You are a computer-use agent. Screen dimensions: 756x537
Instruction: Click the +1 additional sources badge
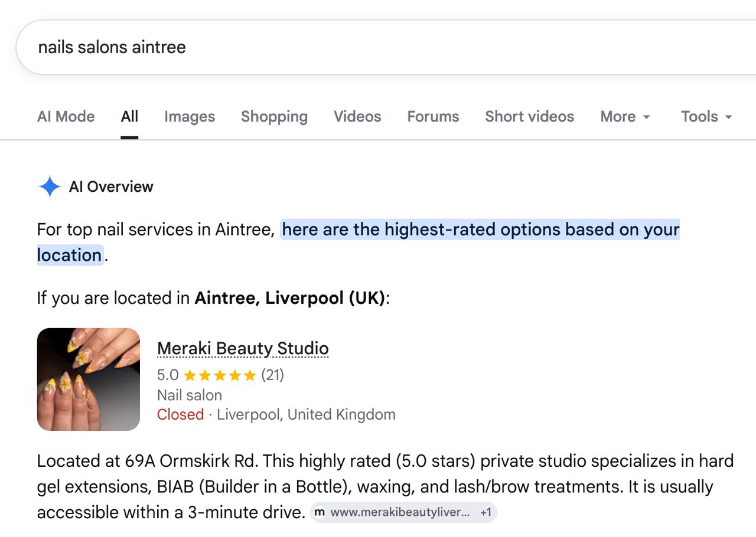(x=485, y=512)
